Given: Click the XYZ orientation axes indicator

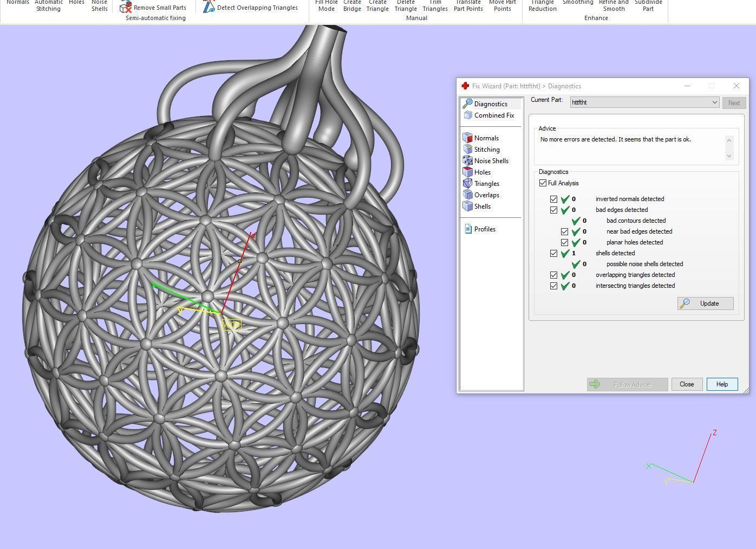Looking at the screenshot, I should pos(681,458).
